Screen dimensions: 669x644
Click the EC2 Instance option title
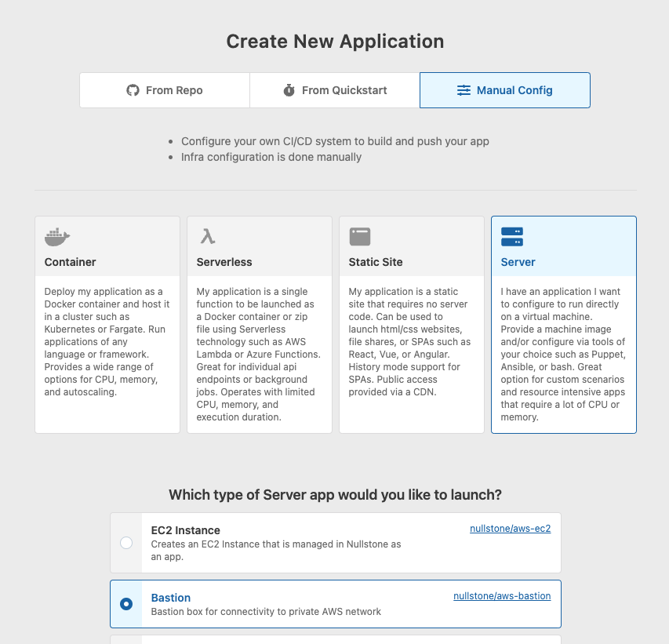(x=185, y=530)
